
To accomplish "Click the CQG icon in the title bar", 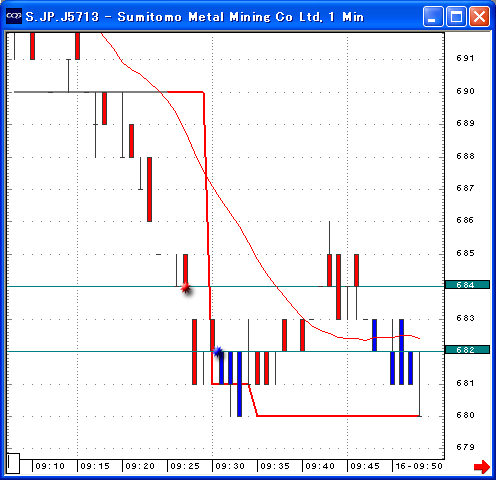I will (x=14, y=16).
